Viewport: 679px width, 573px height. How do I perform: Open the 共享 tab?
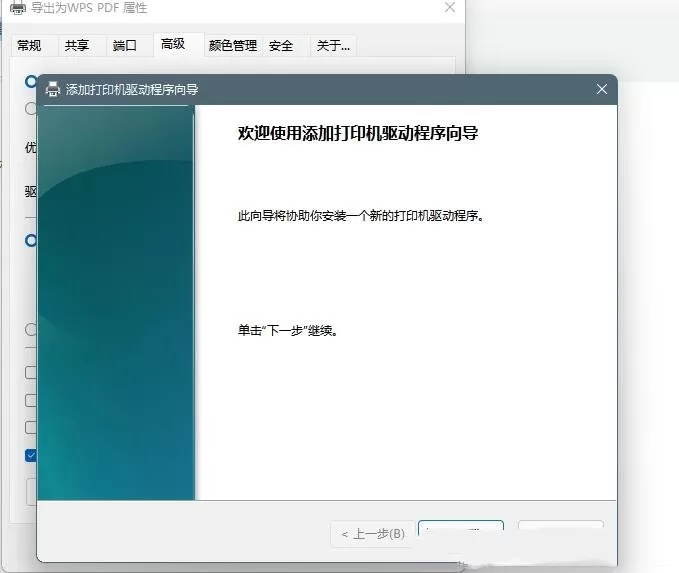click(77, 45)
